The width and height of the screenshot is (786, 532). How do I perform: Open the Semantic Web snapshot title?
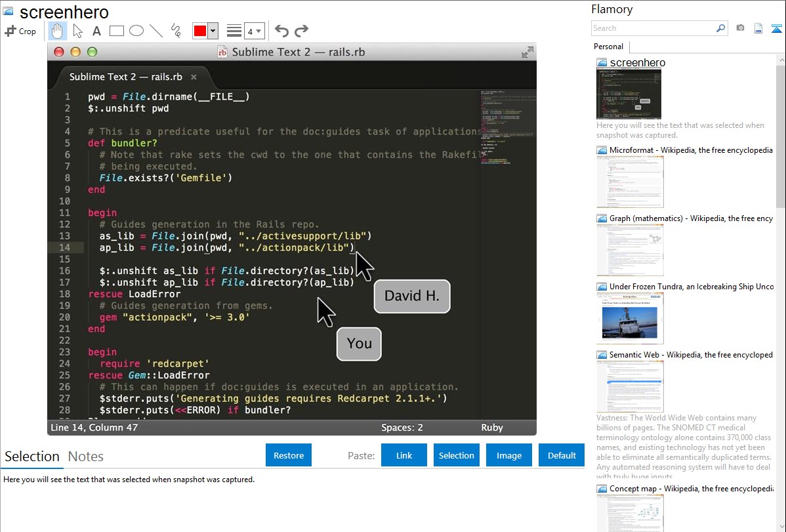point(691,354)
